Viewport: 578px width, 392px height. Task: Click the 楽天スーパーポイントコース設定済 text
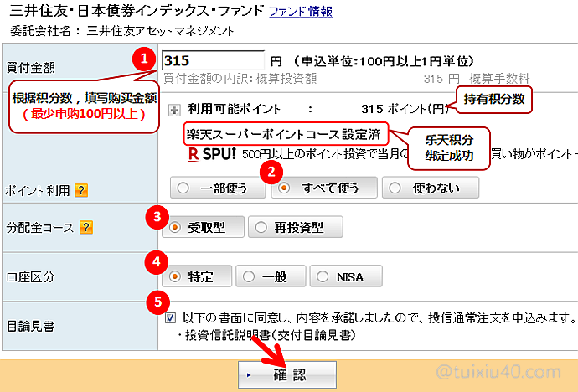click(283, 134)
